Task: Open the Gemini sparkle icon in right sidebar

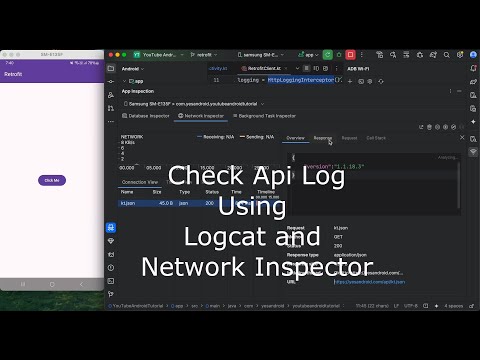Action: pos(473,122)
